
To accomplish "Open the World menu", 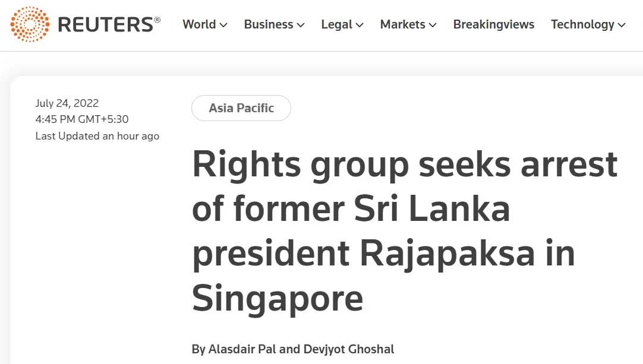I will 199,24.
